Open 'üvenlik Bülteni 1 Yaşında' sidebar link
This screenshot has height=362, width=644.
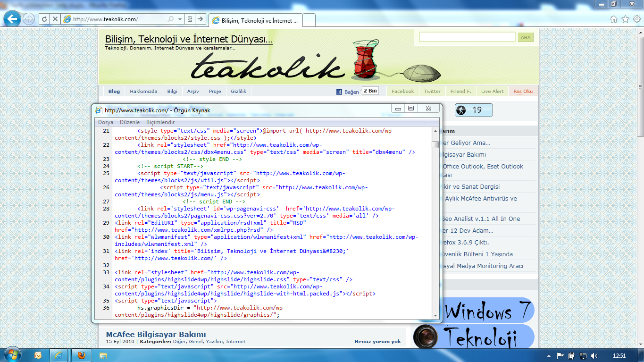click(477, 254)
